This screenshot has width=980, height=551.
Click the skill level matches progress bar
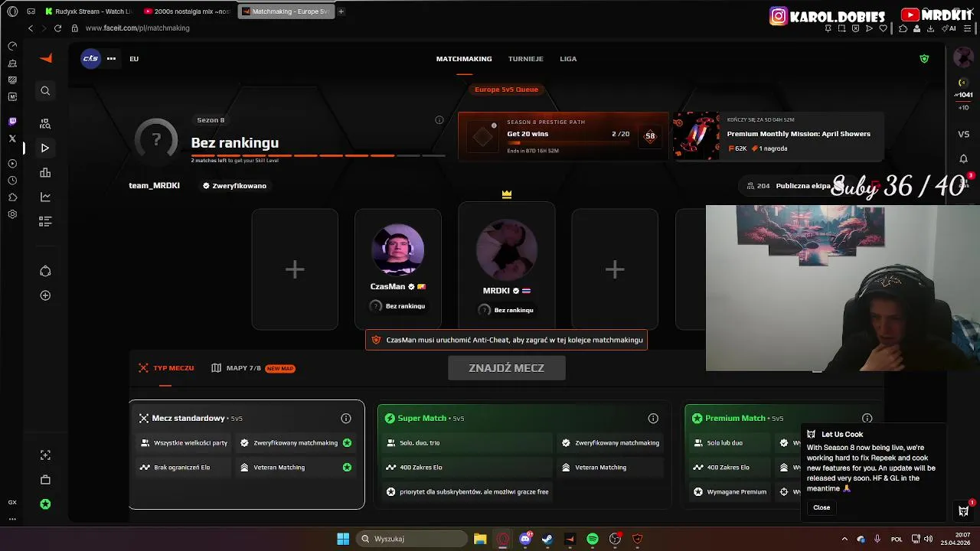click(318, 155)
